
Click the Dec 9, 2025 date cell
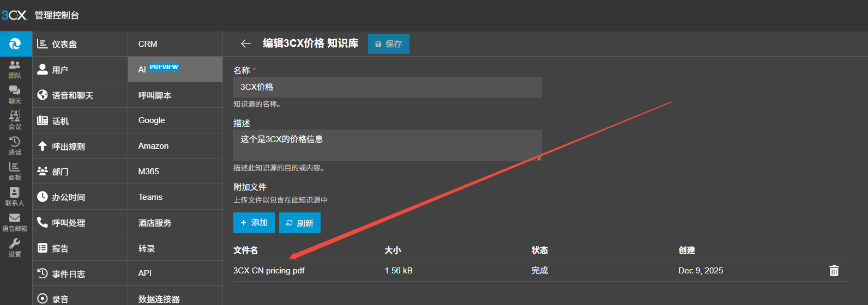(701, 271)
